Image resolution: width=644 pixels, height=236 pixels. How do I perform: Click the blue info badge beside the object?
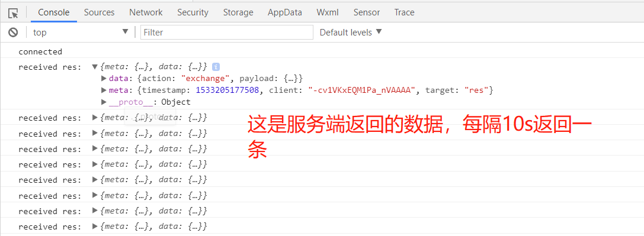point(216,67)
